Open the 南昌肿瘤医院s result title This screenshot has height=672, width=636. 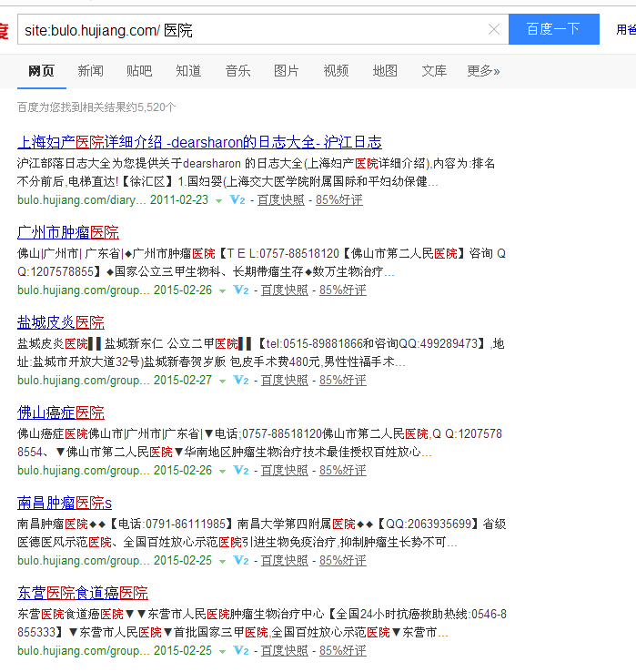[65, 503]
